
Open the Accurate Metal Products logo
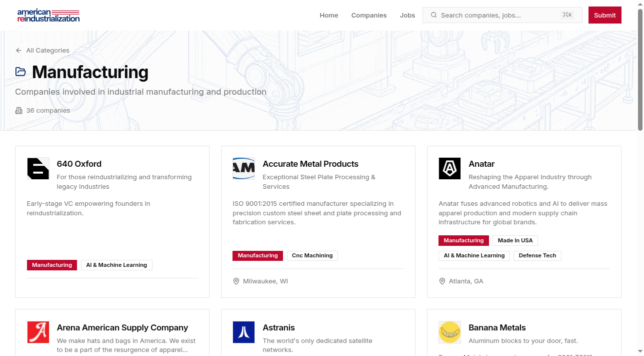pyautogui.click(x=243, y=168)
